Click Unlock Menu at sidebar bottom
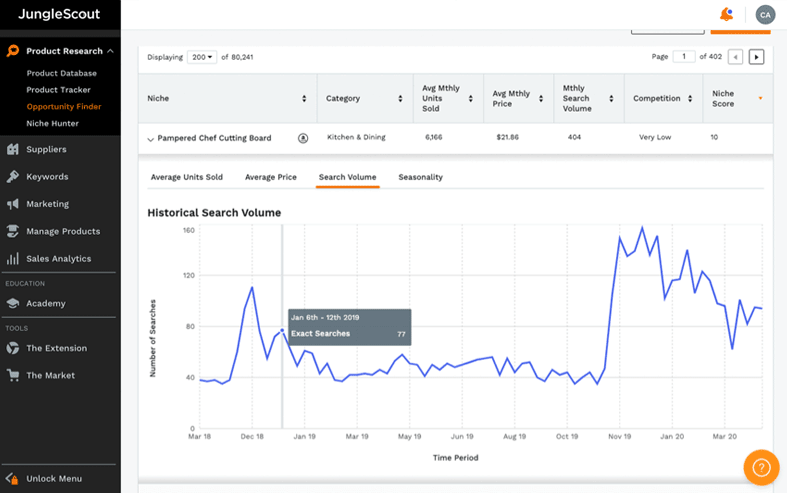 (x=54, y=478)
